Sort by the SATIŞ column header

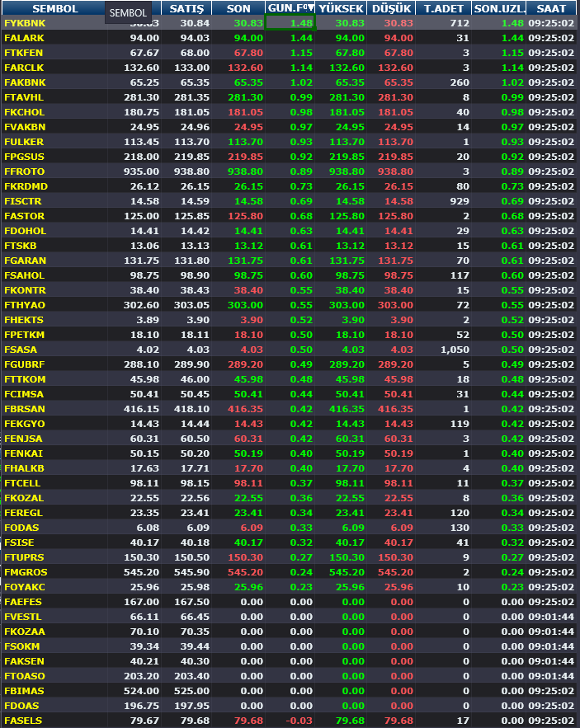click(186, 8)
